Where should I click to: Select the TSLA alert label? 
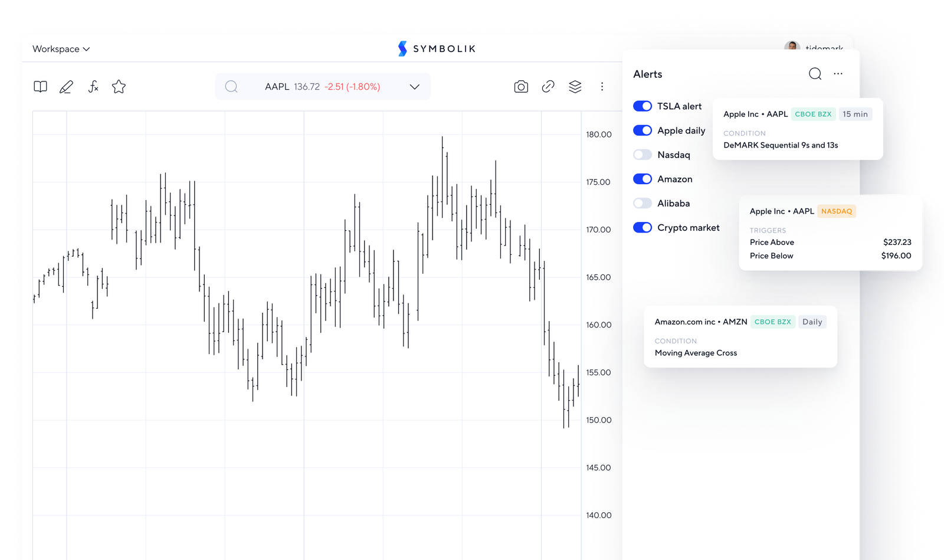point(680,106)
